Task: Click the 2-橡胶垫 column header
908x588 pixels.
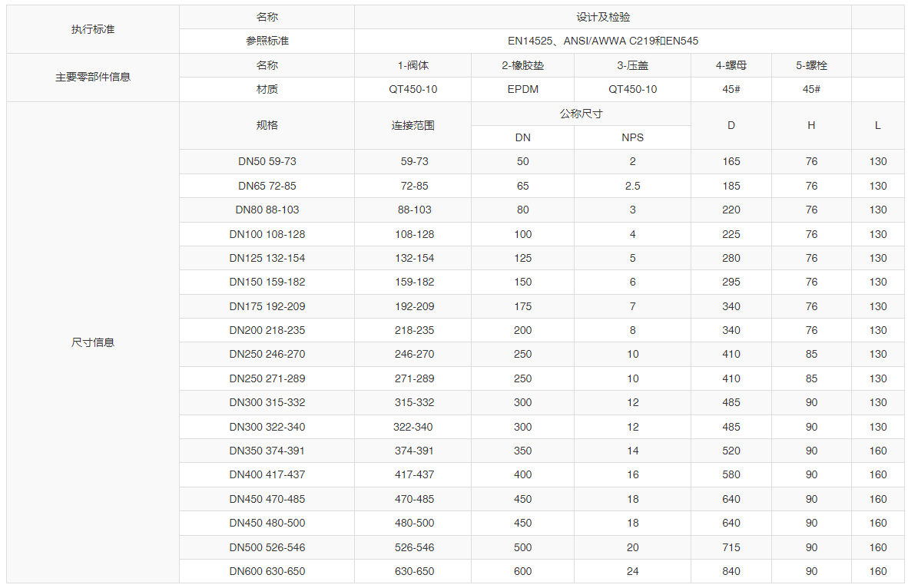Action: pyautogui.click(x=522, y=65)
